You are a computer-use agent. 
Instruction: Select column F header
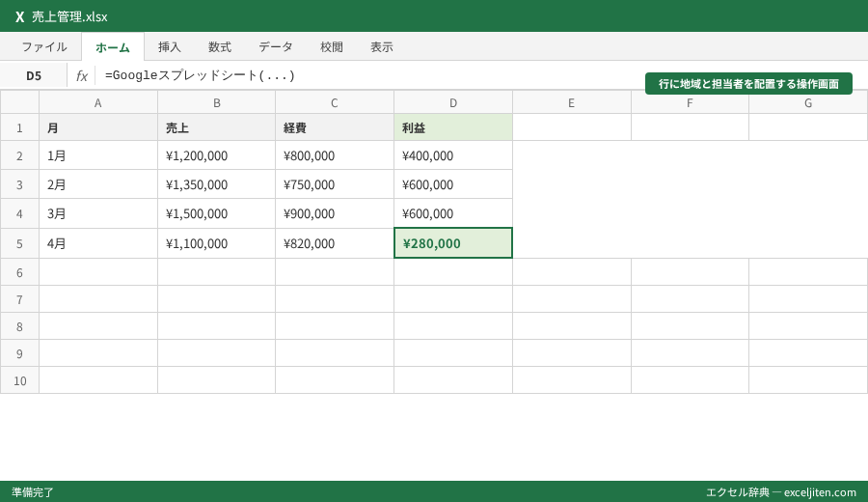point(690,102)
